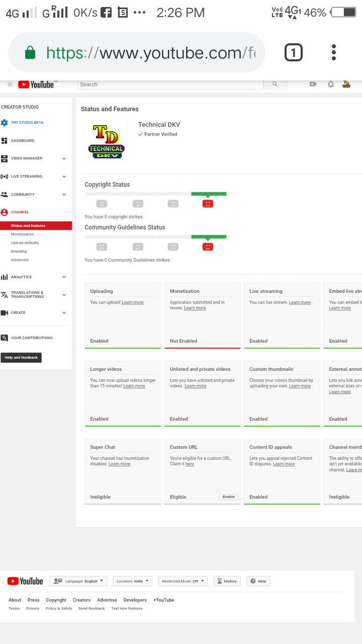The height and width of the screenshot is (644, 362).
Task: Expand the Video Manager section
Action: pyautogui.click(x=64, y=158)
